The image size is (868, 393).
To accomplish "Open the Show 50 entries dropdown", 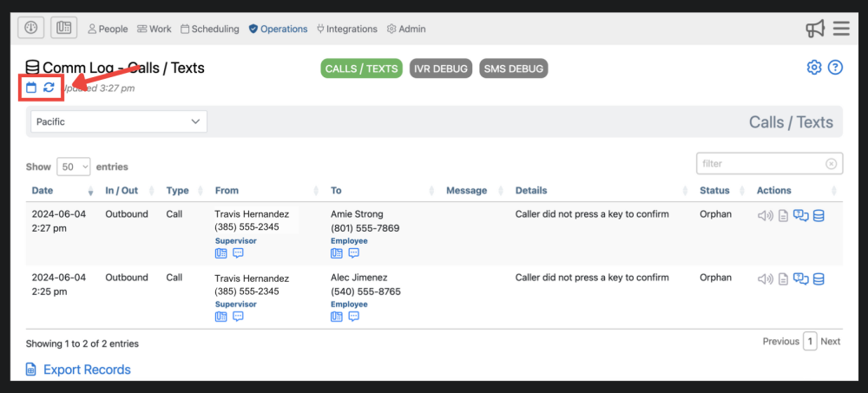I will click(x=74, y=167).
